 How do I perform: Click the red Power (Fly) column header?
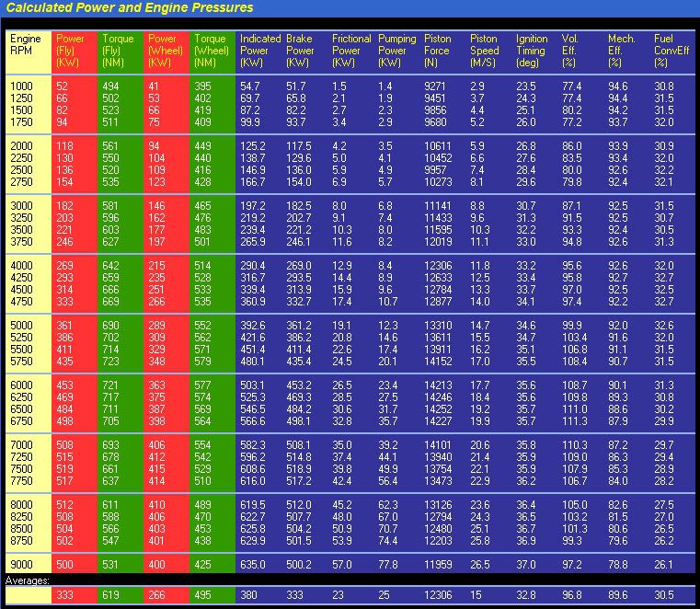click(x=70, y=51)
